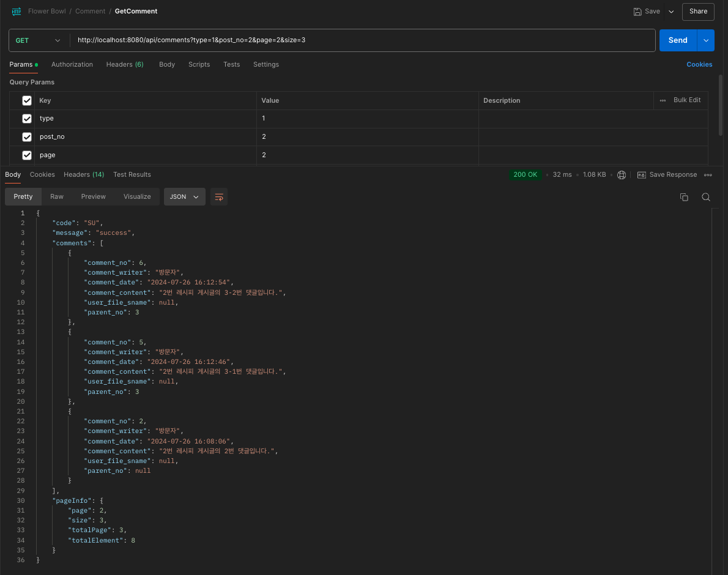Expand the Send button dropdown arrow
728x575 pixels.
click(x=706, y=40)
